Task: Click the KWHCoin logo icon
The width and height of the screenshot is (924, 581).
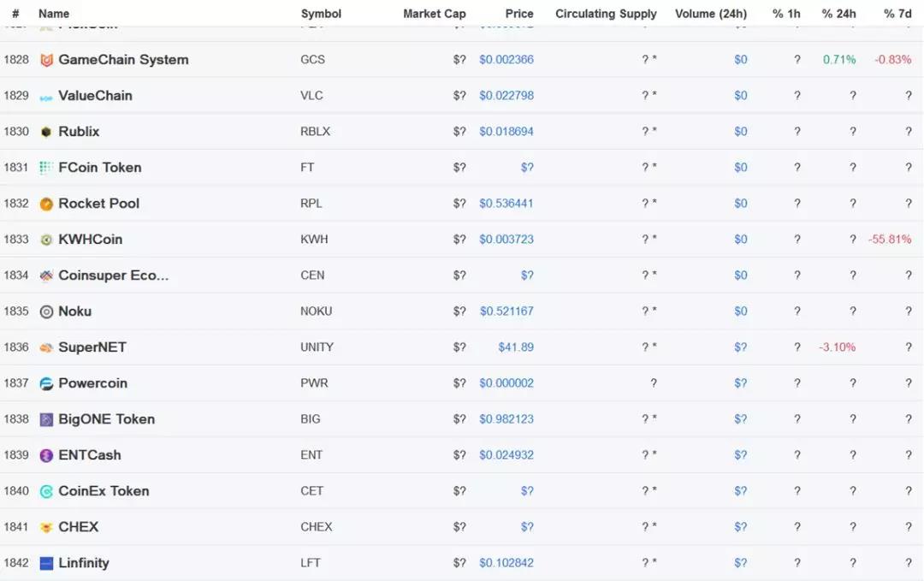Action: [x=46, y=240]
